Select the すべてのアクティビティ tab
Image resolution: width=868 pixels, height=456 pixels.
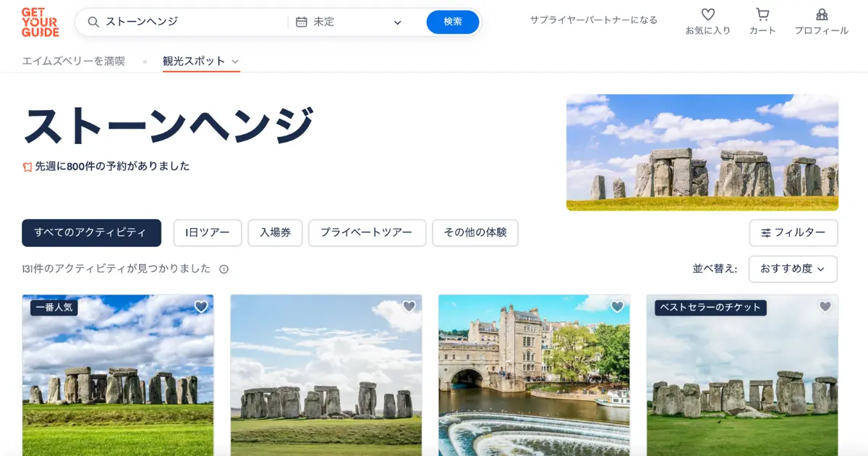pos(91,233)
